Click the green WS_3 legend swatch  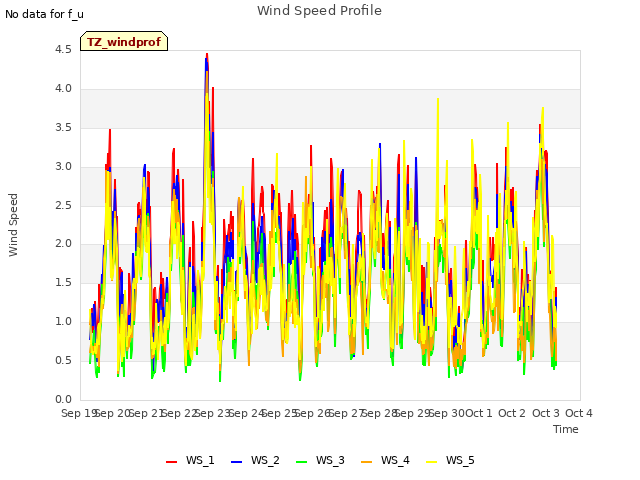coord(302,462)
